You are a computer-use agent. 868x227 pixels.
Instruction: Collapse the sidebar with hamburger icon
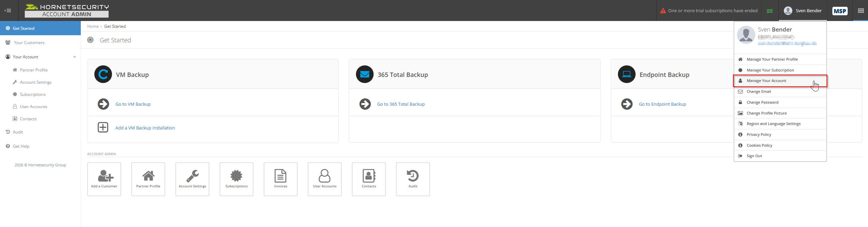7,11
